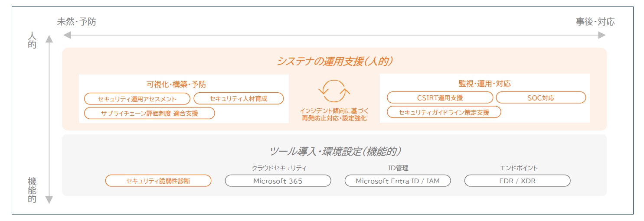
Task: Select the EDR / XDR pill
Action: tap(517, 181)
